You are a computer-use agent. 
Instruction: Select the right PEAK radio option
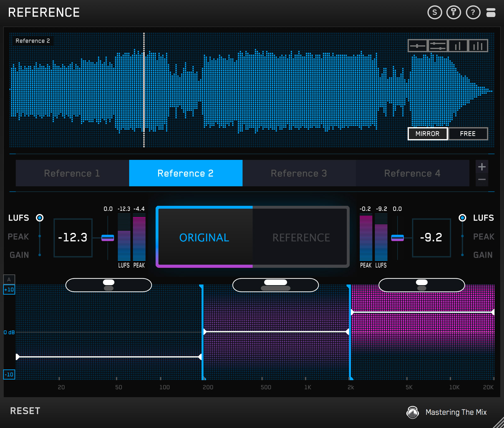click(462, 236)
